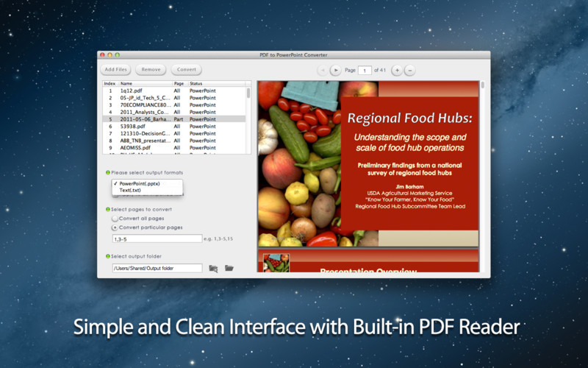588x368 pixels.
Task: Click the Remove button
Action: point(151,69)
